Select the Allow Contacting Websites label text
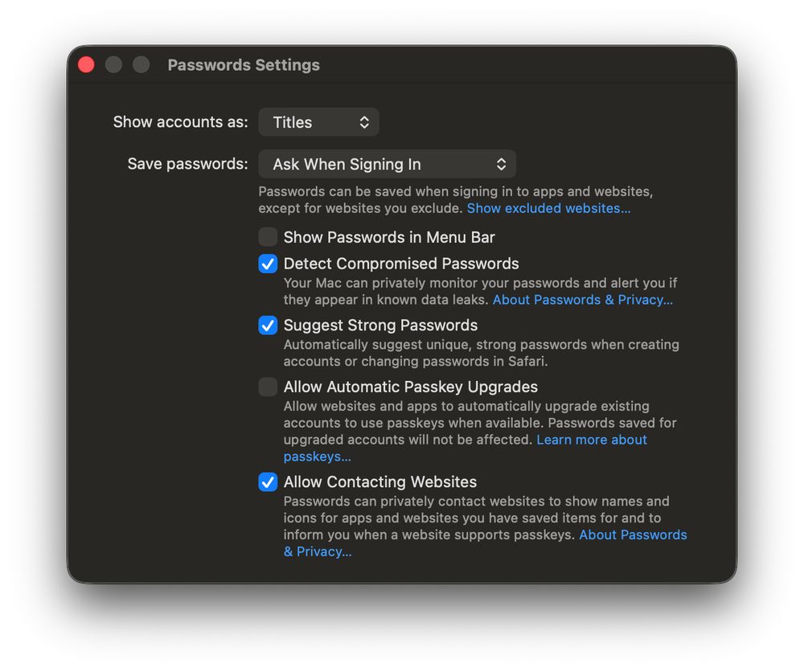The image size is (804, 672). pyautogui.click(x=380, y=482)
